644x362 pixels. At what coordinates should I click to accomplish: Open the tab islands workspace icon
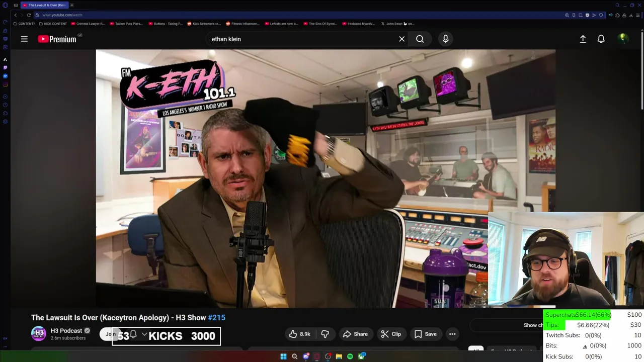click(16, 5)
